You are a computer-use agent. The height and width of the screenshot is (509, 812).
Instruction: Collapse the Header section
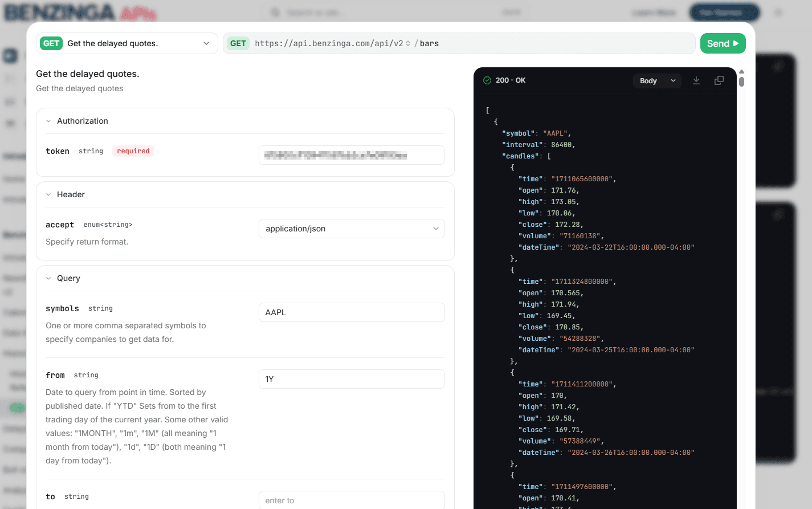click(49, 194)
